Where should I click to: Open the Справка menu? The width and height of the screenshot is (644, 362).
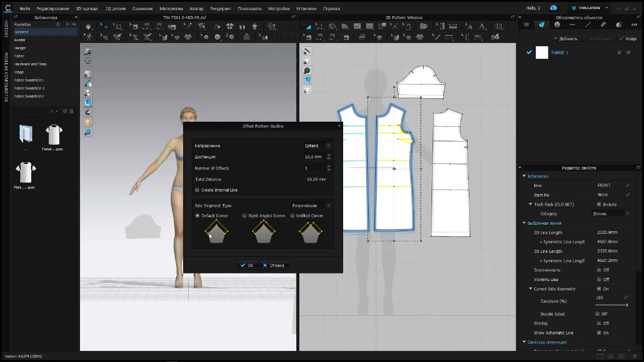[x=331, y=9]
